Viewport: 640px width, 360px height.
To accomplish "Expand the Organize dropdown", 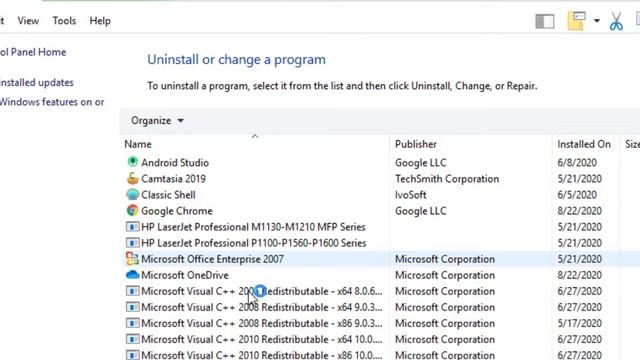I will pyautogui.click(x=157, y=121).
